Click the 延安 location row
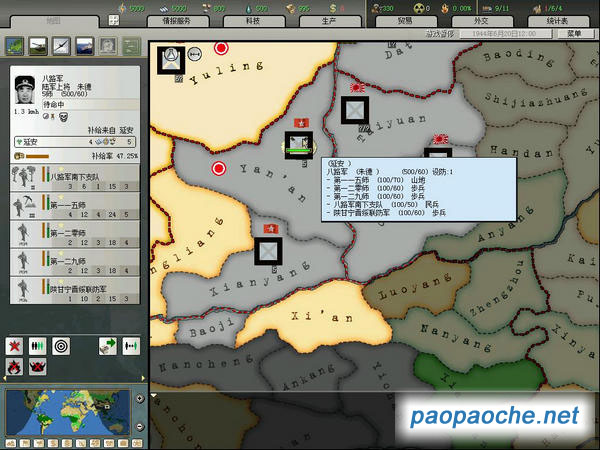 tap(75, 142)
